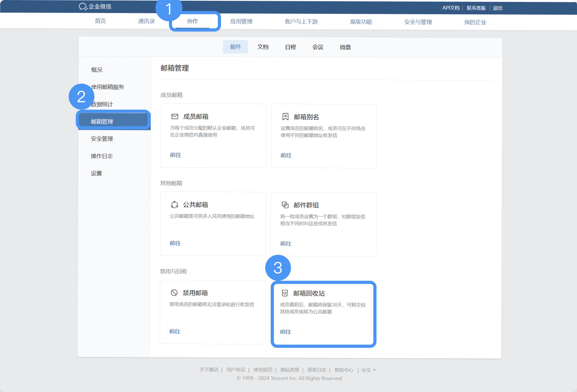Click the 其他邮箱 section label

[x=171, y=183]
